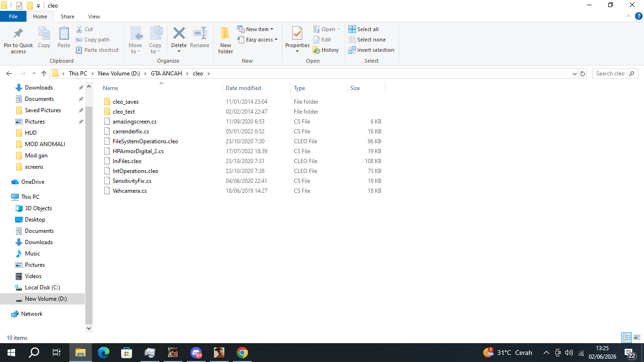This screenshot has width=644, height=362.
Task: Select Cut in Clipboard group
Action: 84,29
